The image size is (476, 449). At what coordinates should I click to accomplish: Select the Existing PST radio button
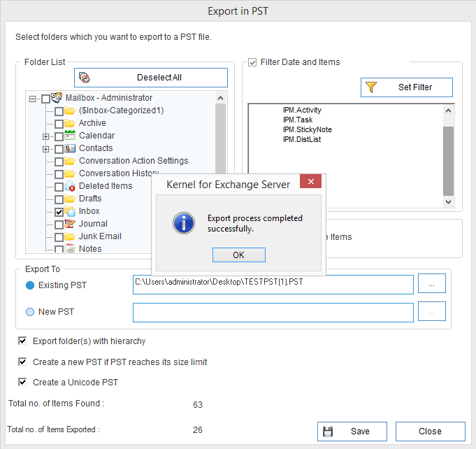30,285
